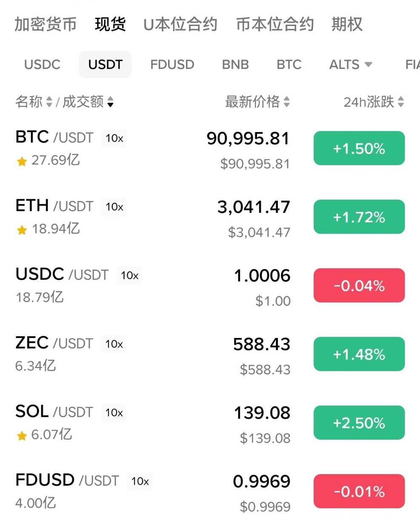
Task: Tap the +2.50% green SOL badge
Action: click(359, 423)
